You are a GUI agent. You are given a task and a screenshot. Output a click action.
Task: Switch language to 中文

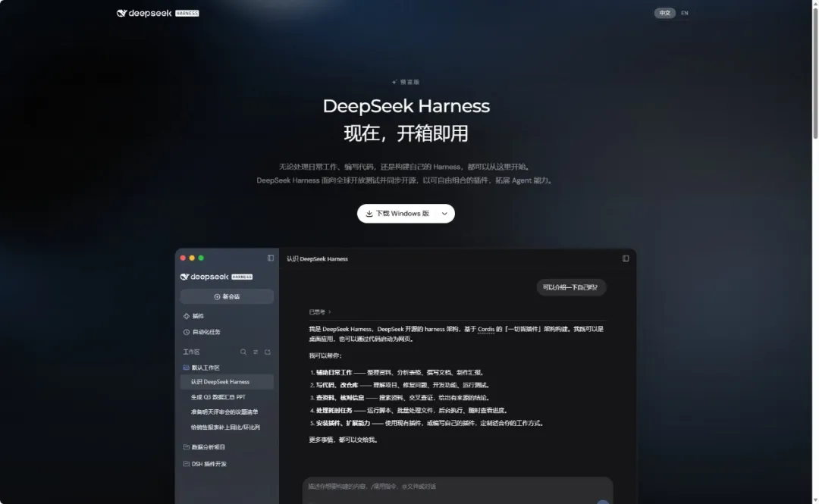(x=664, y=13)
